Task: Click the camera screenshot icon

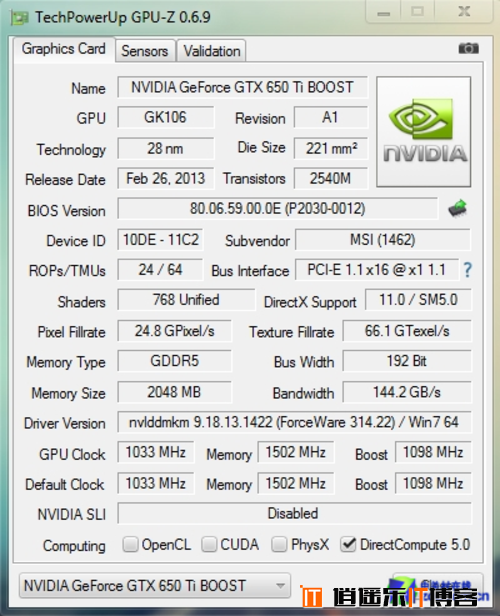Action: [468, 48]
